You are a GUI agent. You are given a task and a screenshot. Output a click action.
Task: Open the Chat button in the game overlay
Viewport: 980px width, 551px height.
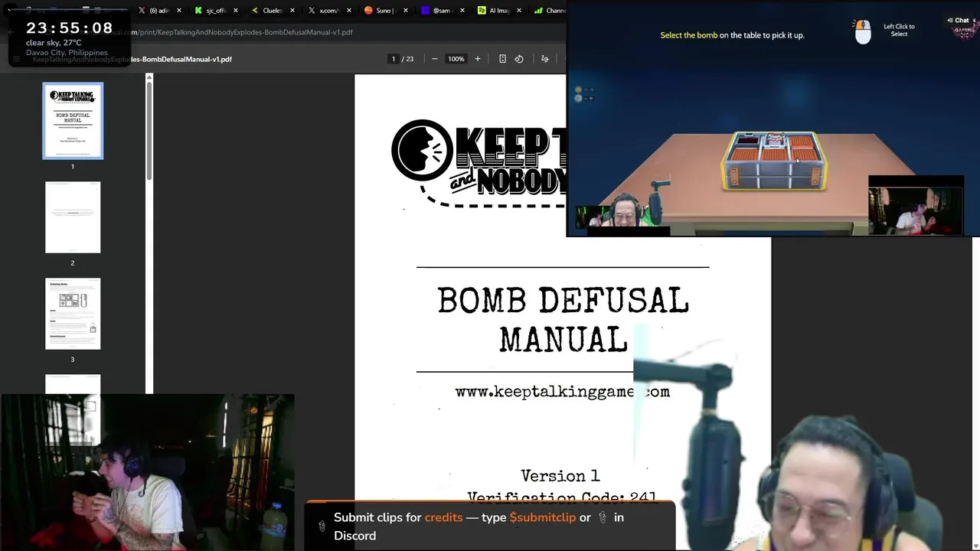[x=958, y=21]
